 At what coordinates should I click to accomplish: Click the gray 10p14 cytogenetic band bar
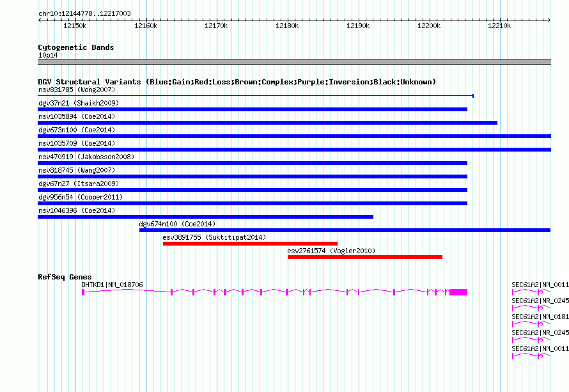294,62
